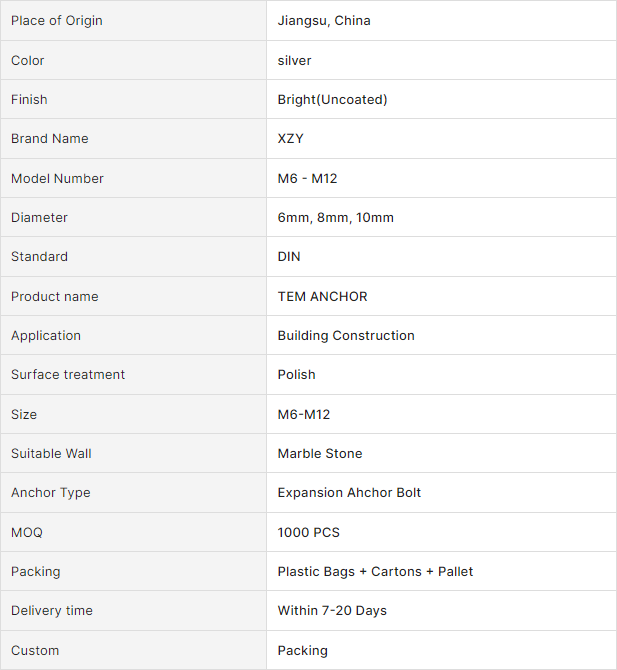Screen dimensions: 617x670
Task: Click the 'Custom' label cell
Action: [35, 650]
